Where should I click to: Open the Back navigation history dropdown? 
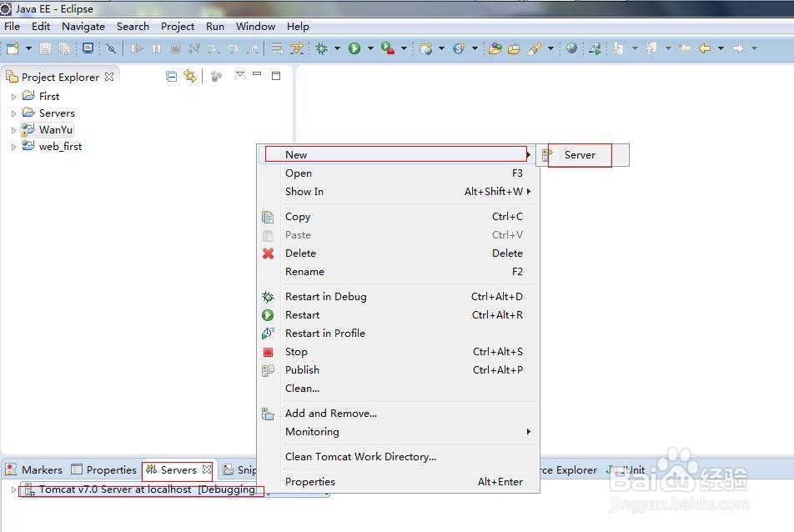(721, 48)
